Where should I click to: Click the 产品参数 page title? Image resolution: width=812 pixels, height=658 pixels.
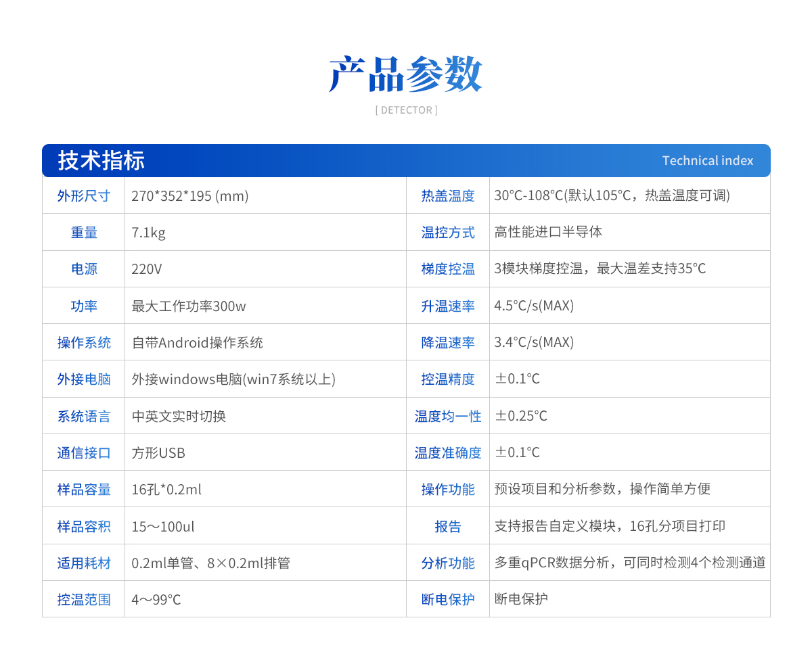(x=405, y=74)
